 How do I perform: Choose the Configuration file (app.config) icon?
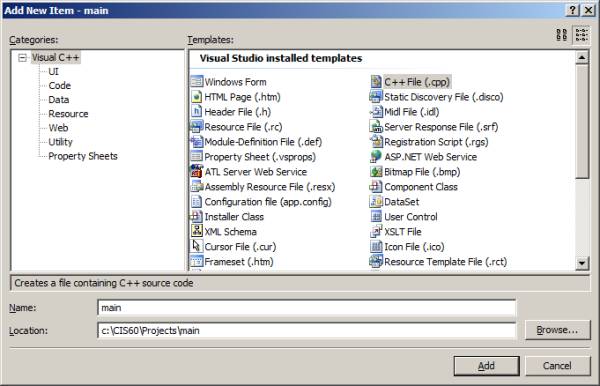pyautogui.click(x=197, y=201)
